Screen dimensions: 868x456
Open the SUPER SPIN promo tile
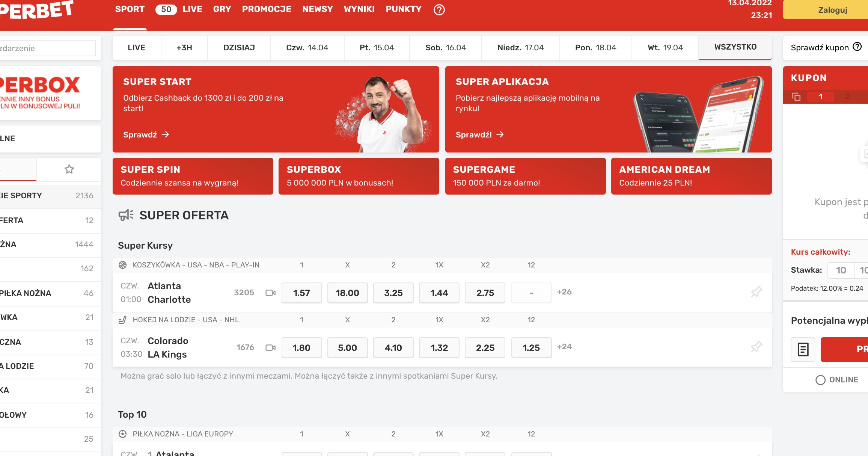pyautogui.click(x=193, y=176)
